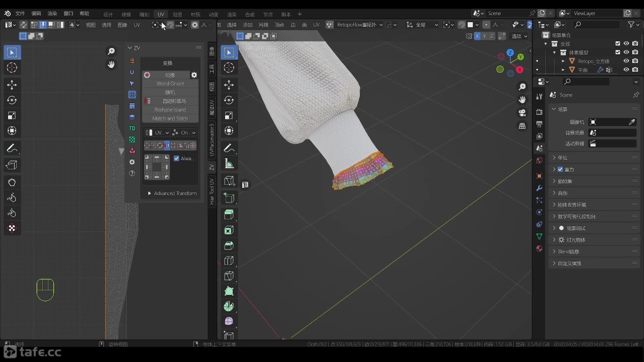
Task: Open the RetopoFlow重拓扑 dropdown
Action: (360, 25)
